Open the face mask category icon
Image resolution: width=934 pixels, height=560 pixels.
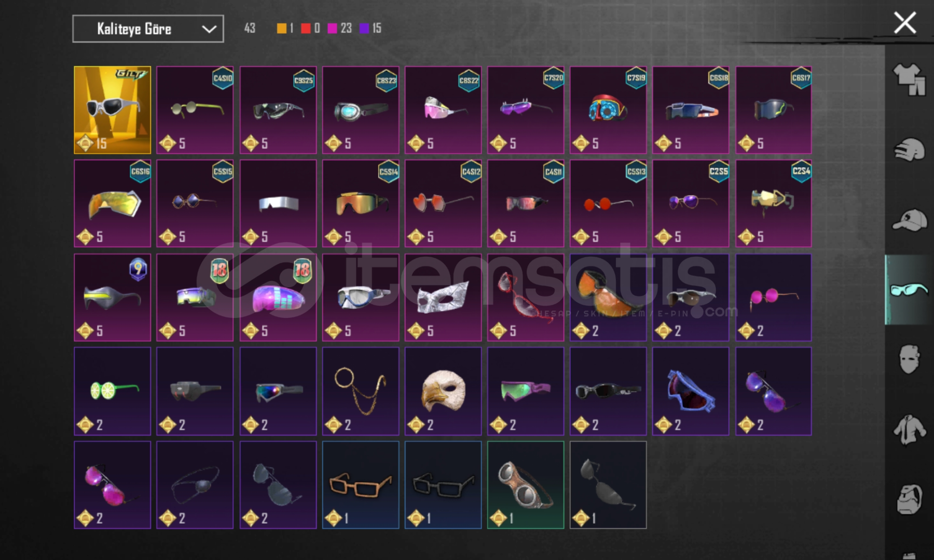point(909,359)
